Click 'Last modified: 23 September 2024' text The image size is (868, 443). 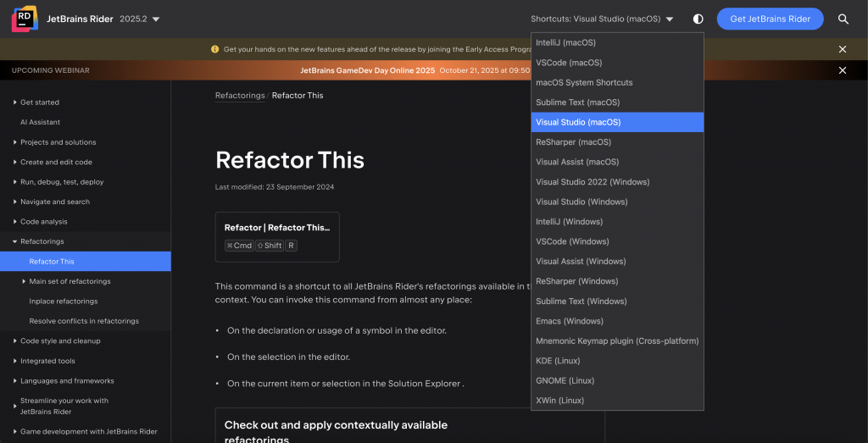point(275,187)
